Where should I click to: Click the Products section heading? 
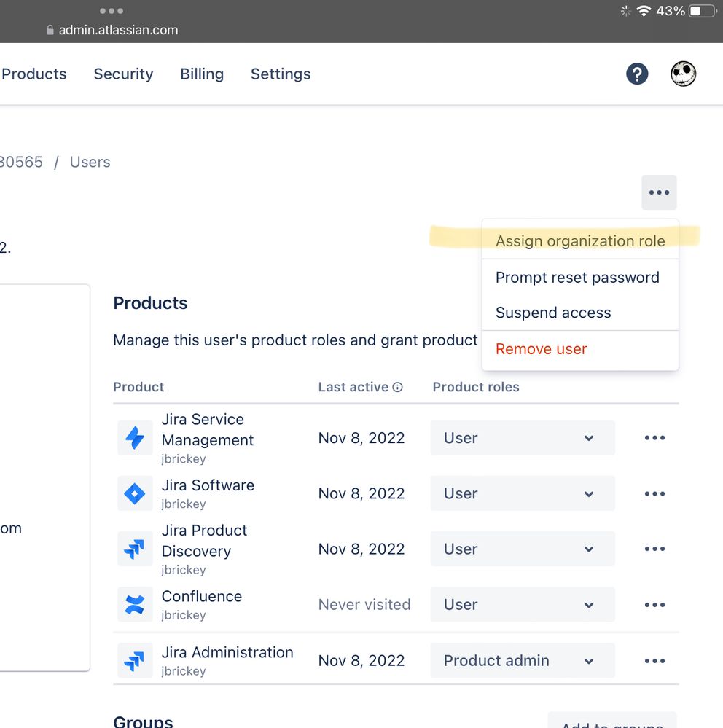pos(150,303)
